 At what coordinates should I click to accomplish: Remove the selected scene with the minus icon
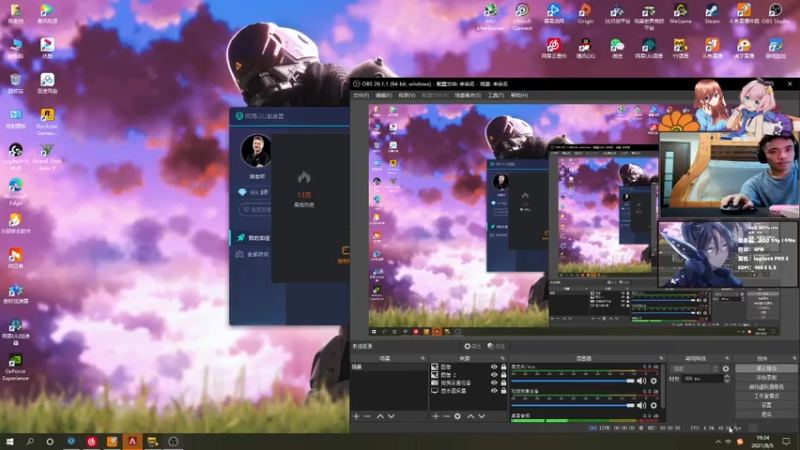[367, 416]
